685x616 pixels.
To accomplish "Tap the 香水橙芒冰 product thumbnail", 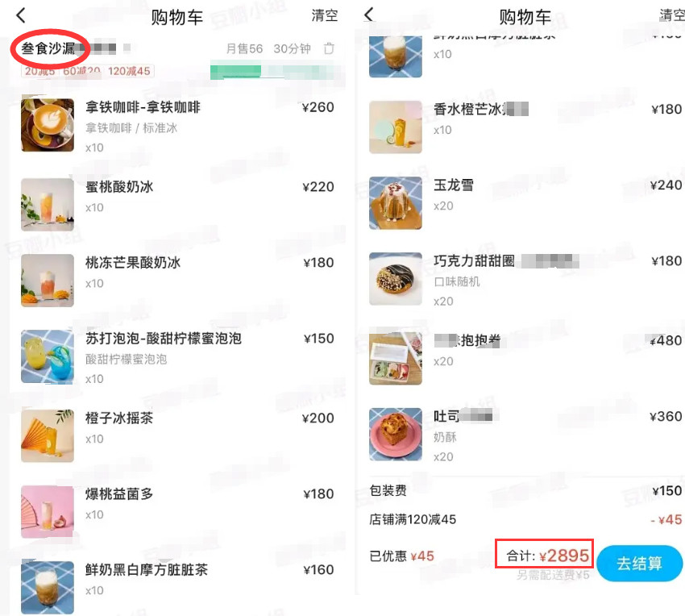I will pos(396,127).
